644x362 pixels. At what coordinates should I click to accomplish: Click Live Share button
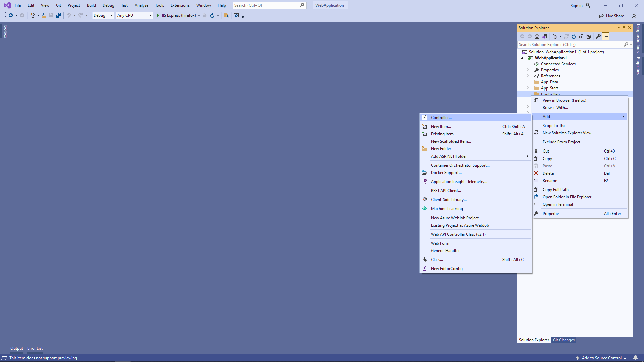coord(612,16)
